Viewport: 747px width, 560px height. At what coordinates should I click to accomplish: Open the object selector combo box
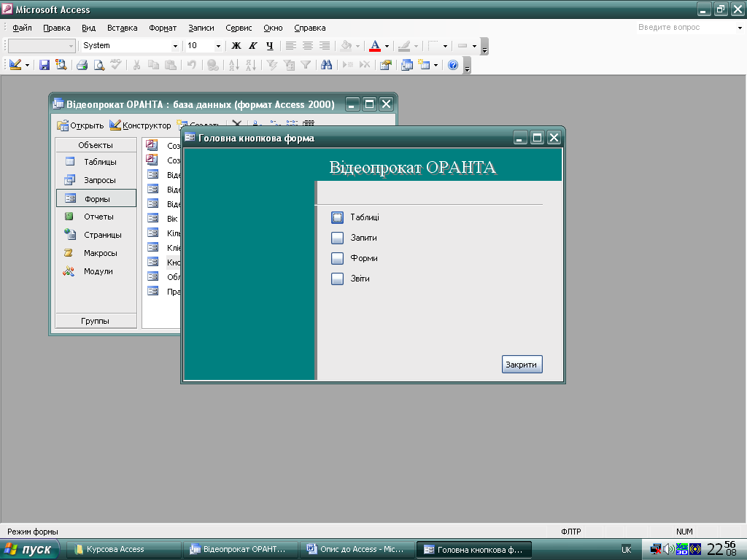42,46
